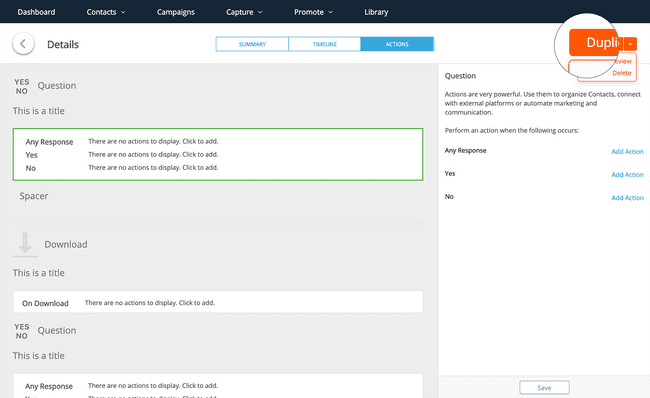
Task: Select the Spacer element label
Action: click(34, 196)
